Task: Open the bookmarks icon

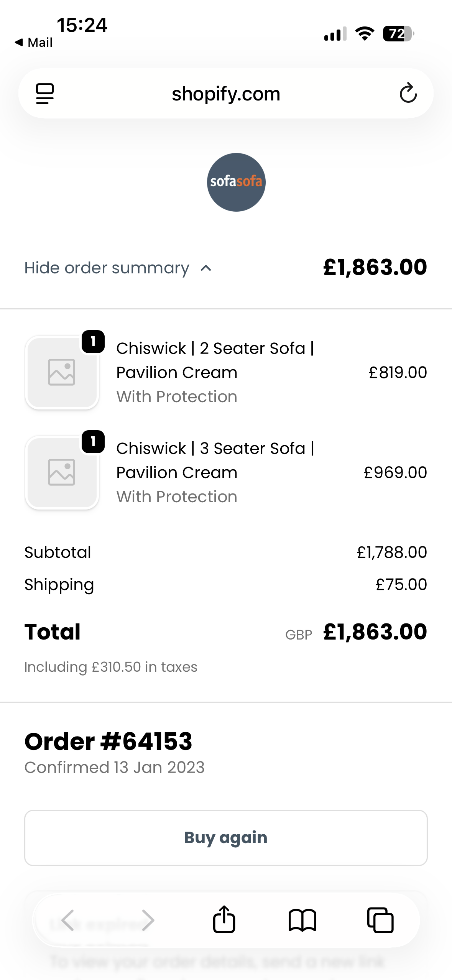Action: pos(302,920)
